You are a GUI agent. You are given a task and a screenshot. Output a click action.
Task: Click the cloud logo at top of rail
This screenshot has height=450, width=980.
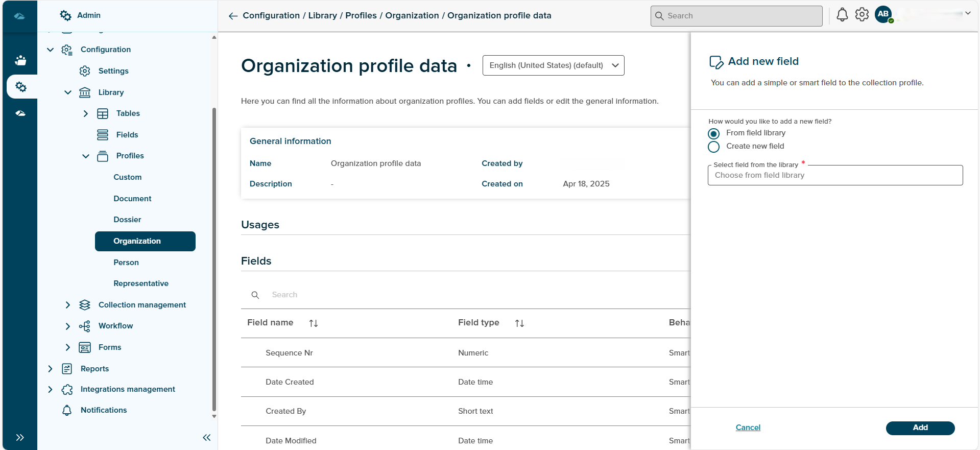(x=19, y=16)
